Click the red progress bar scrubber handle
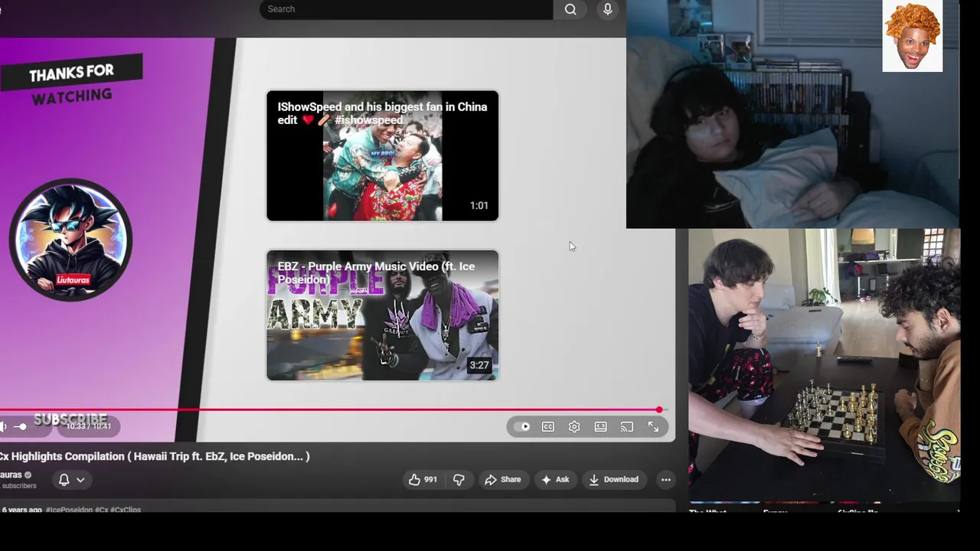The height and width of the screenshot is (551, 980). coord(659,410)
